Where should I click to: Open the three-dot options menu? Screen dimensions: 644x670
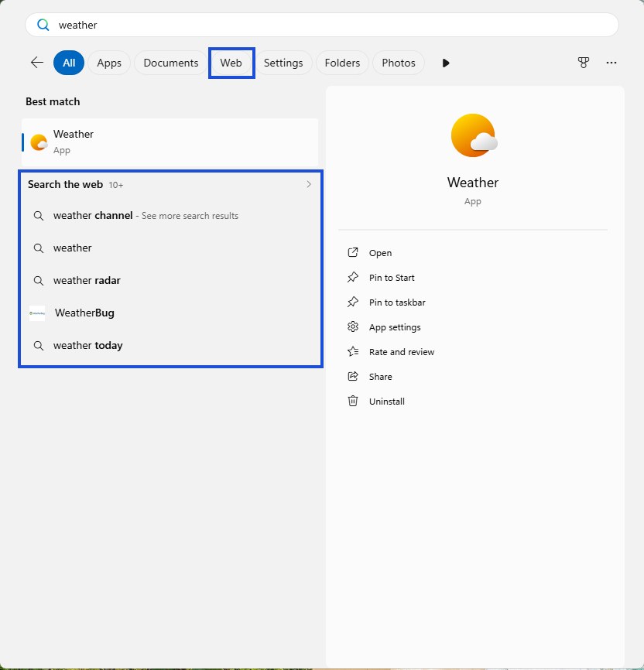pyautogui.click(x=611, y=63)
